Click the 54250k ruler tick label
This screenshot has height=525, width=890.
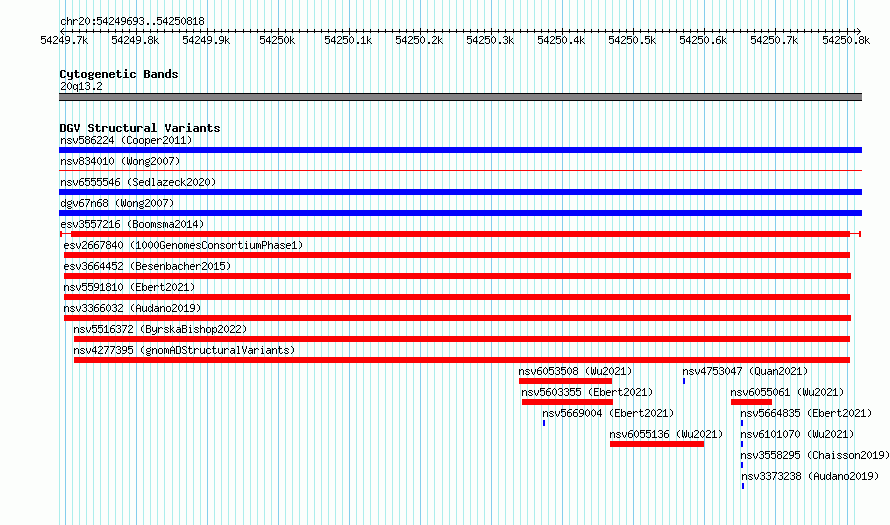[x=277, y=40]
